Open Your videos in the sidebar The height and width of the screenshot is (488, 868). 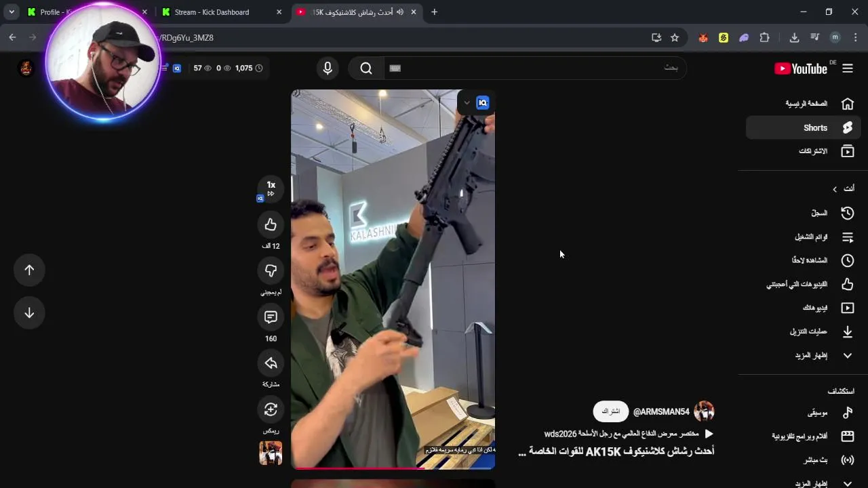tap(804, 308)
